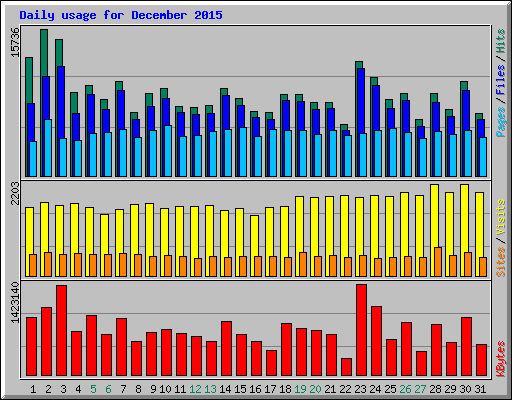Select green weekend day 13 label
The image size is (512, 400).
coord(210,389)
